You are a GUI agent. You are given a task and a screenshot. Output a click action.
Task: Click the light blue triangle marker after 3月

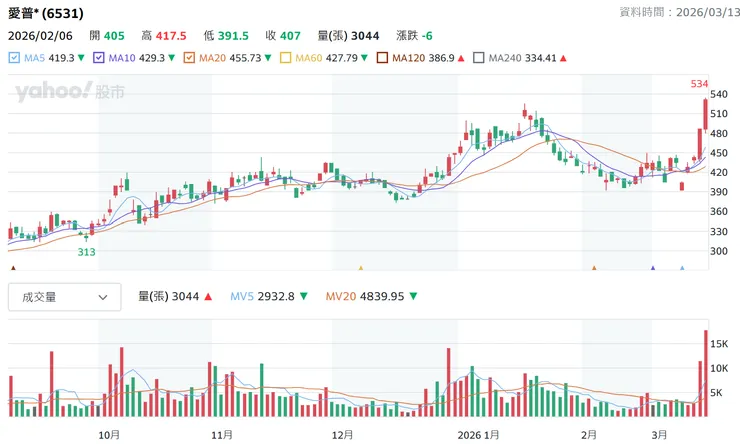click(x=682, y=268)
